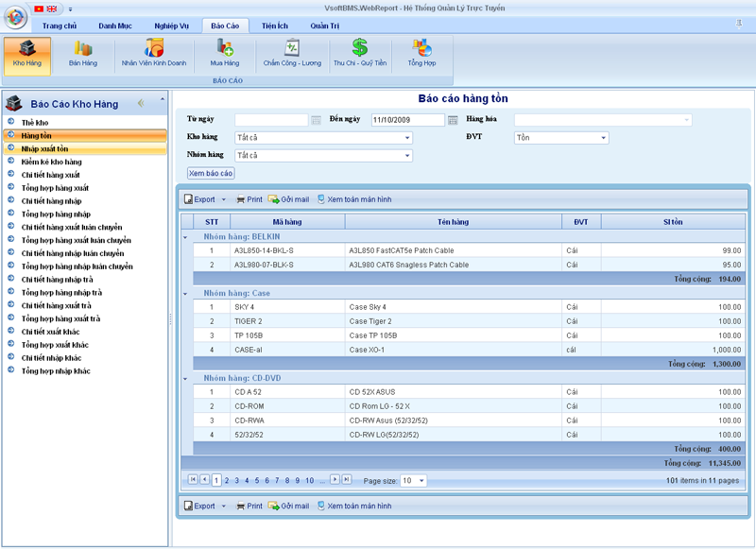This screenshot has height=549, width=756.
Task: Open the Kho hàng dropdown
Action: 407,138
